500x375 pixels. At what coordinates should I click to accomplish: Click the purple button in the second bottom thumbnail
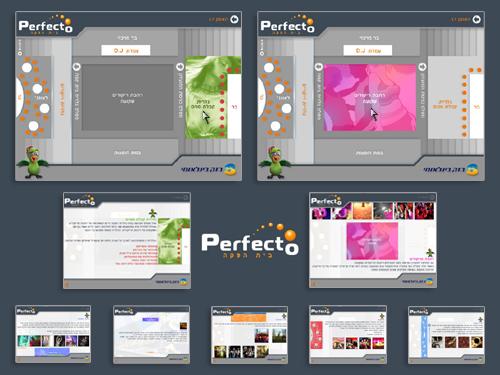click(151, 319)
